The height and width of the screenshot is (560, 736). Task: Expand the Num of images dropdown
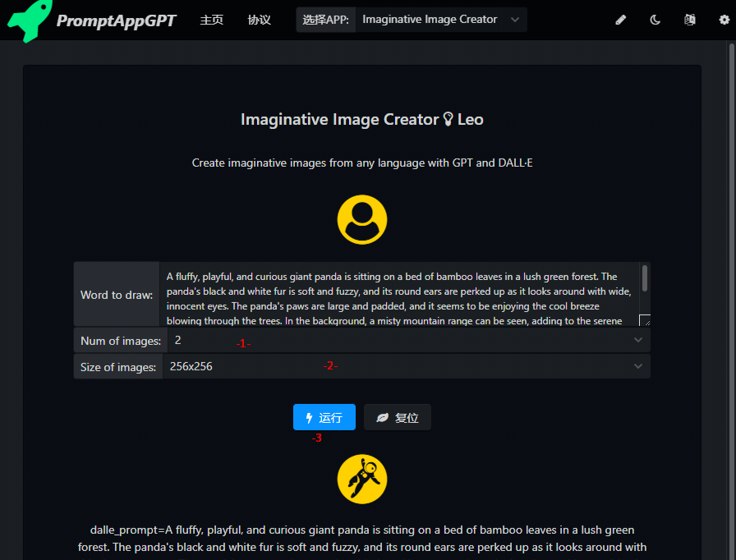point(408,341)
